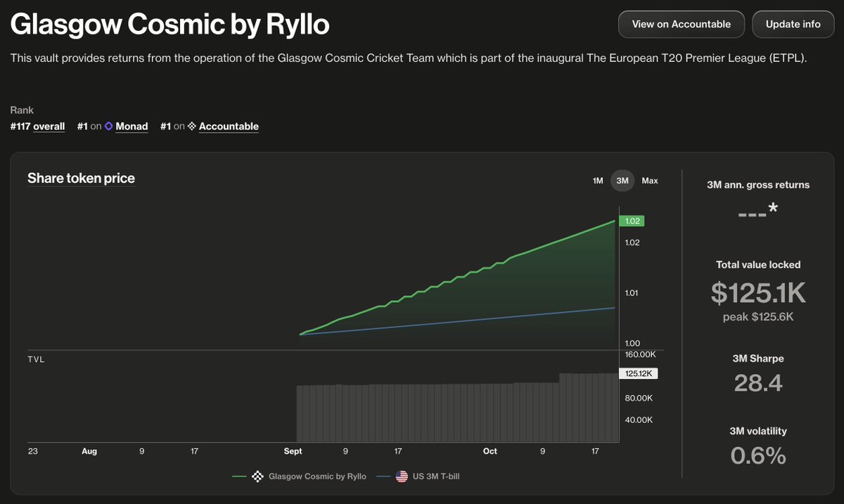Toggle Glasgow Cosmic by Ryllo legend entry

point(300,477)
